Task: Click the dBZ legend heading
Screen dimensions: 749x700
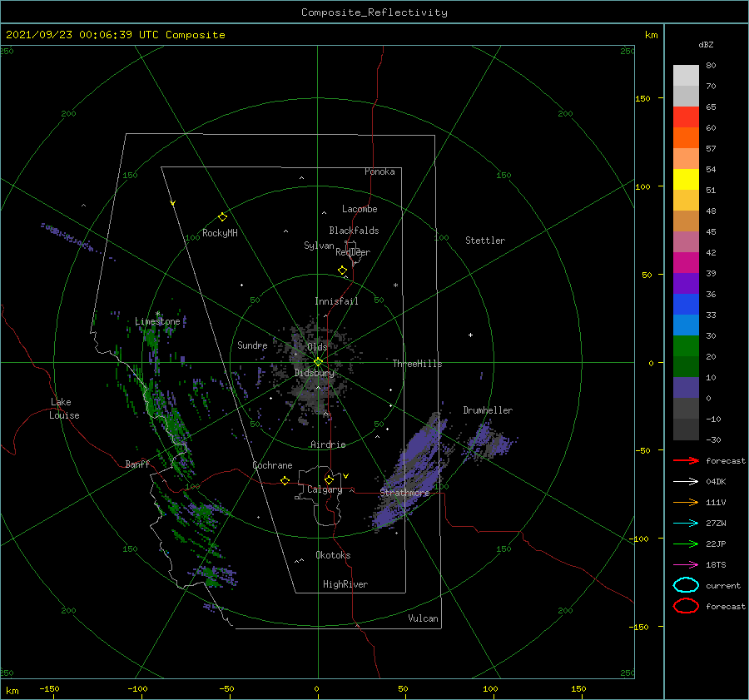Action: pyautogui.click(x=706, y=44)
